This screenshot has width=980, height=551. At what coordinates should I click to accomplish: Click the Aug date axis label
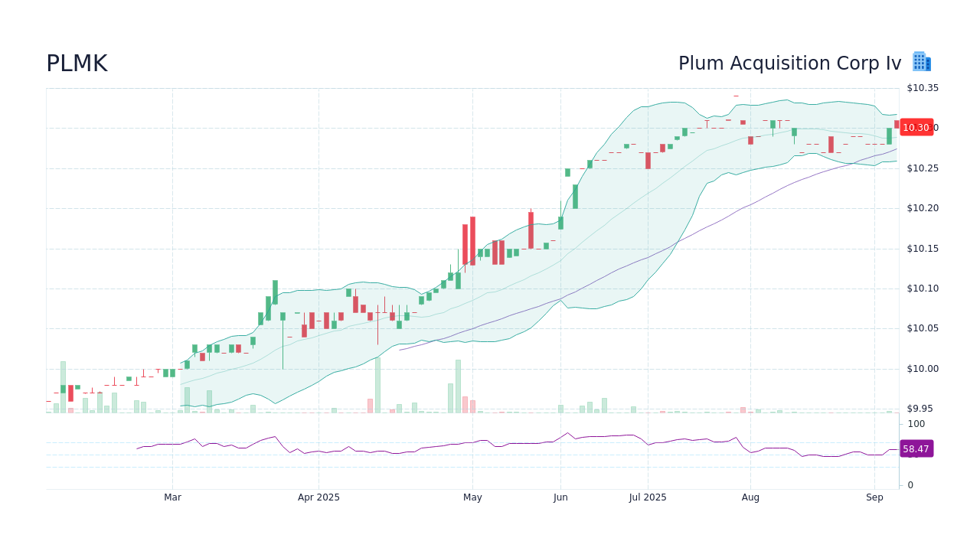pos(750,497)
